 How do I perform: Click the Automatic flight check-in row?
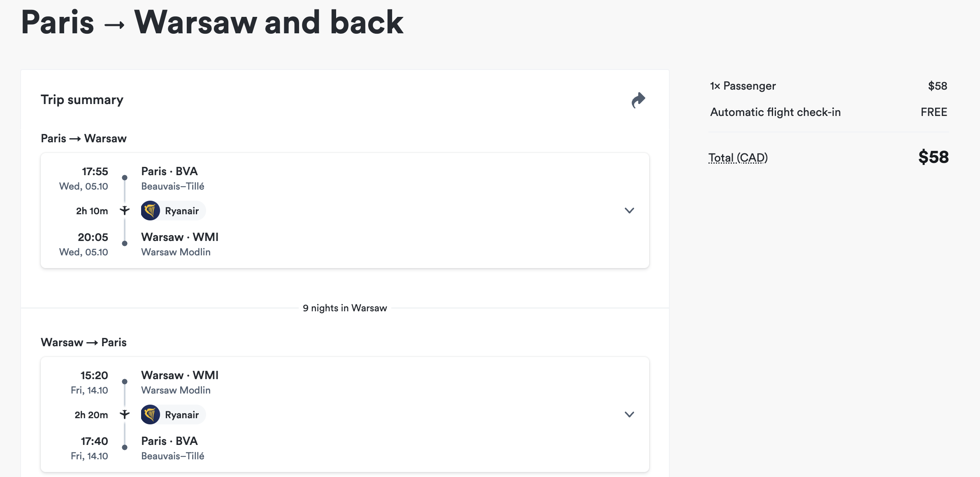[829, 112]
